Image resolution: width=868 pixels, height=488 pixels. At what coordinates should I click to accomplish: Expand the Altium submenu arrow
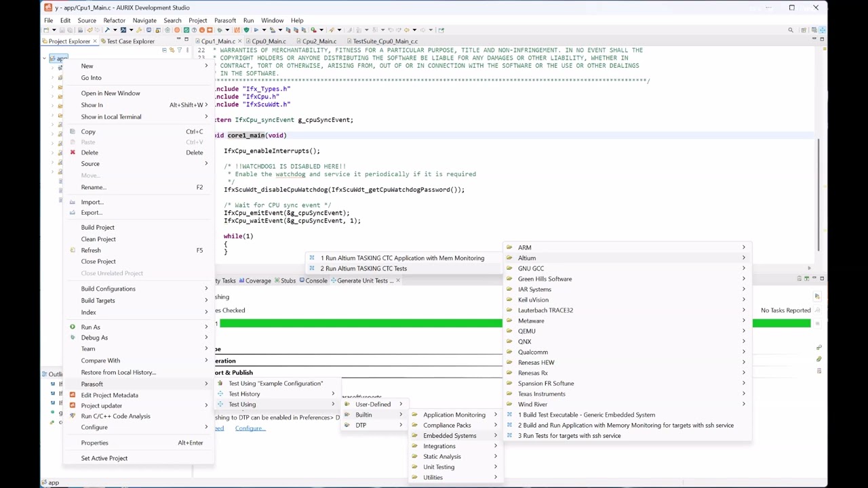click(x=743, y=258)
